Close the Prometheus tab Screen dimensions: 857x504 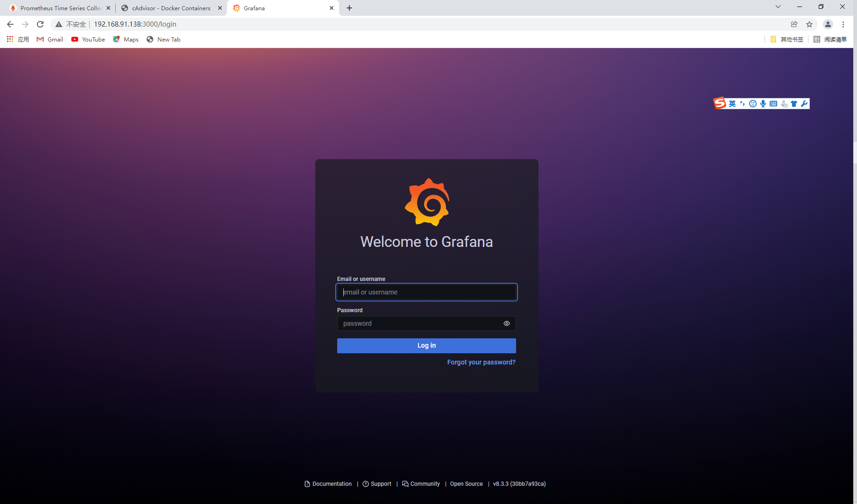[108, 8]
